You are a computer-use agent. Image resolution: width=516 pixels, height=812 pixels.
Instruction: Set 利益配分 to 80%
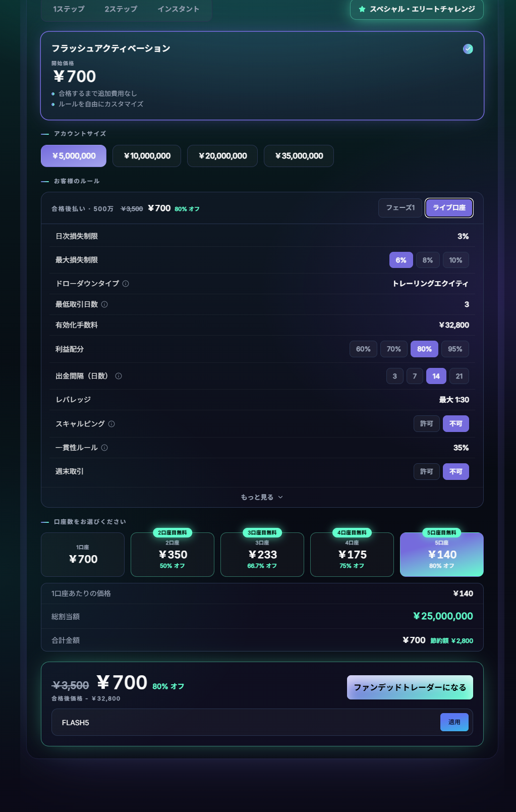[424, 349]
